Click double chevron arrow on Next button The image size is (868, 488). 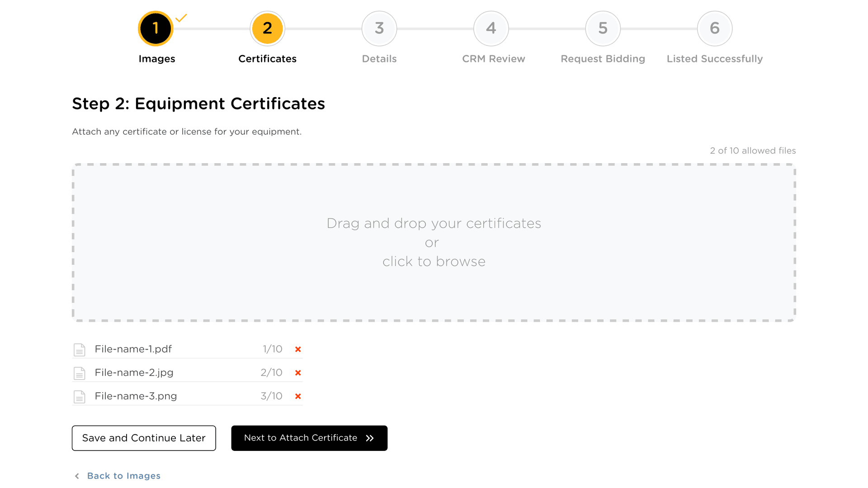370,438
